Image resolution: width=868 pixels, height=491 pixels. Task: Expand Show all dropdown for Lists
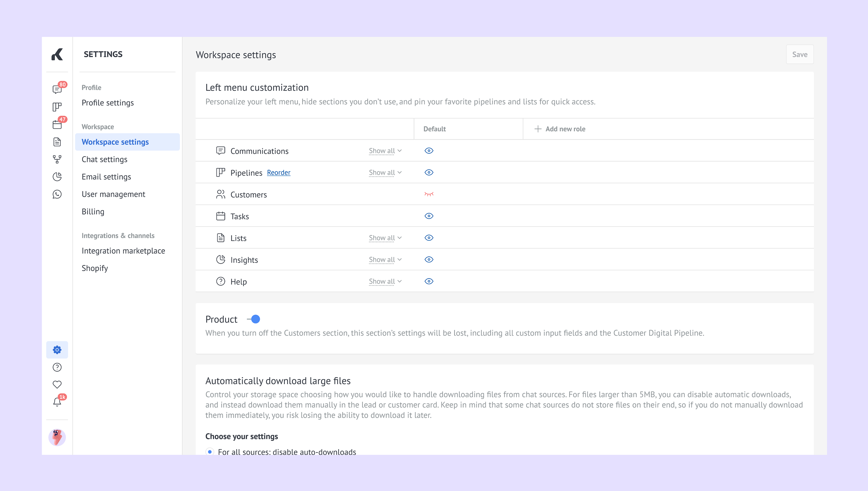point(385,238)
